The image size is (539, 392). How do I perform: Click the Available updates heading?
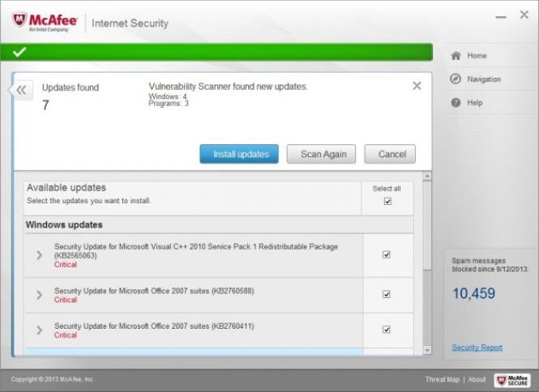point(66,188)
